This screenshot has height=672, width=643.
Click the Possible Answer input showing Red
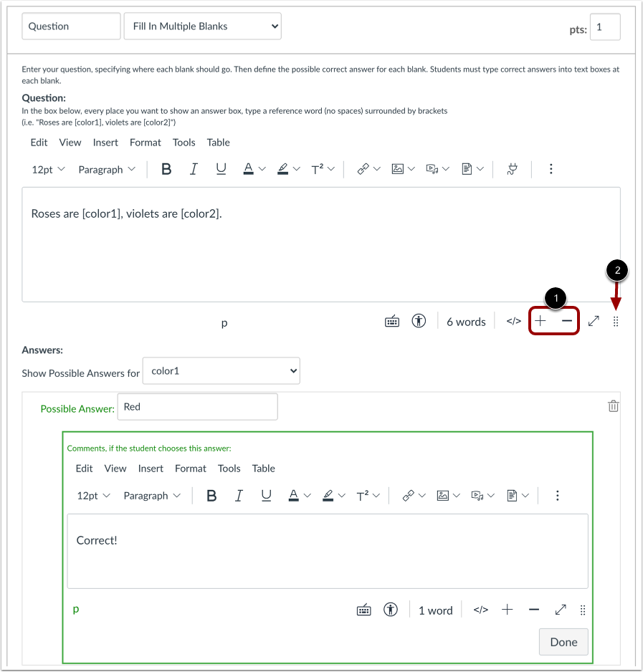[197, 406]
